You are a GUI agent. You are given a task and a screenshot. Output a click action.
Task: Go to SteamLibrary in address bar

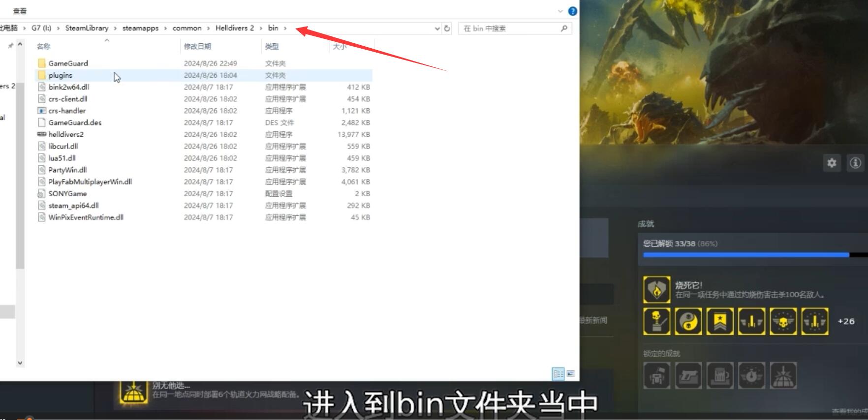tap(87, 28)
